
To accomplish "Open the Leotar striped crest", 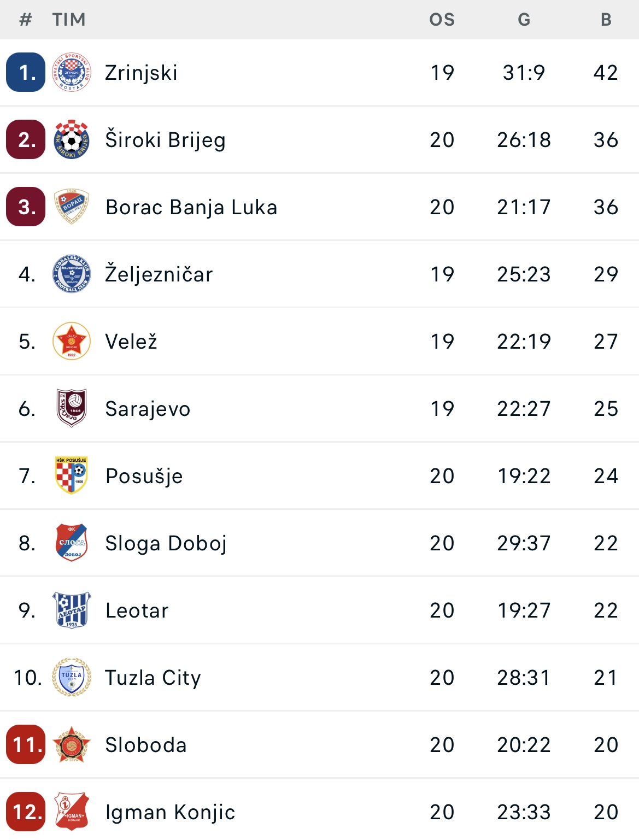I will [72, 610].
